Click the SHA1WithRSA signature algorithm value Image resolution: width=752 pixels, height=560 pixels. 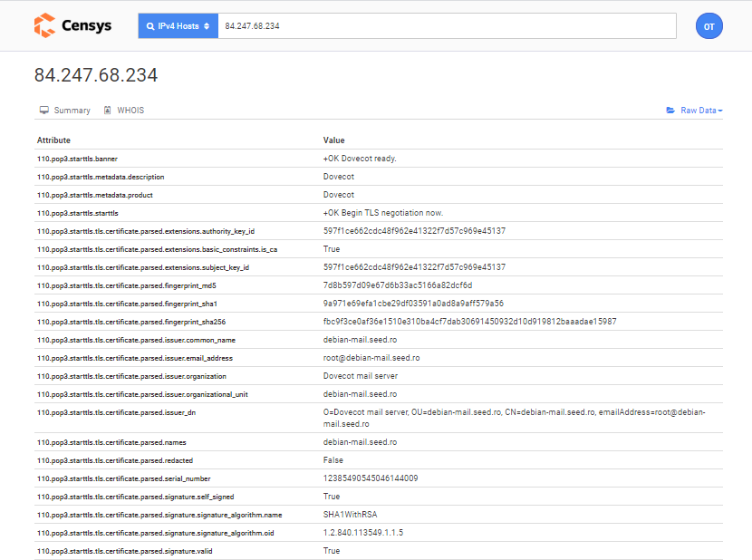(350, 515)
